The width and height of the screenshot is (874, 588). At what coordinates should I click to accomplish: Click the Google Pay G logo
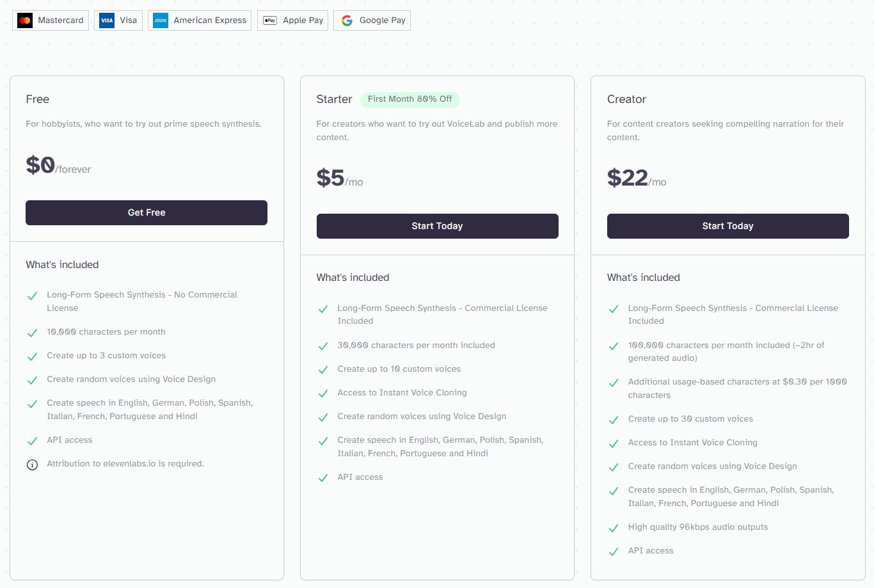coord(347,20)
